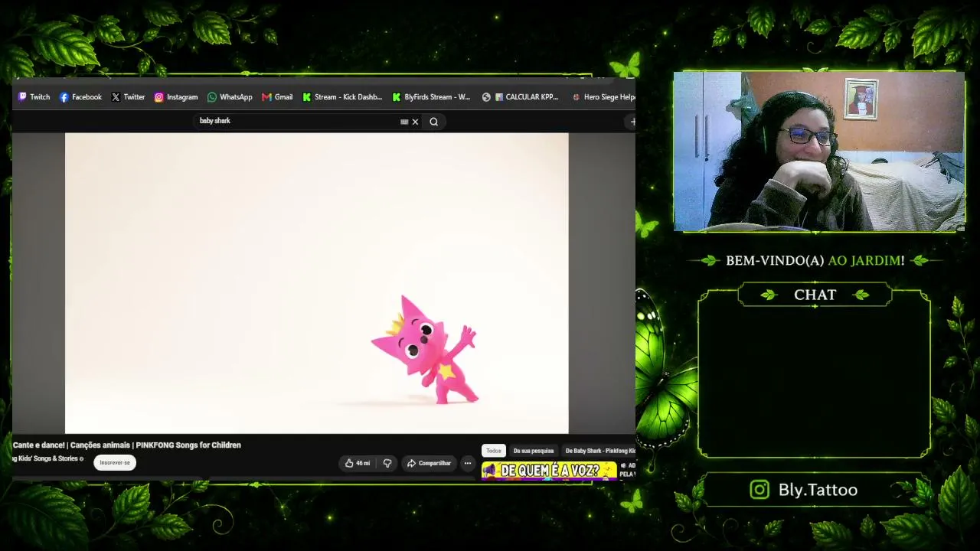Clear the search text with the X icon
The image size is (980, 551).
[416, 122]
